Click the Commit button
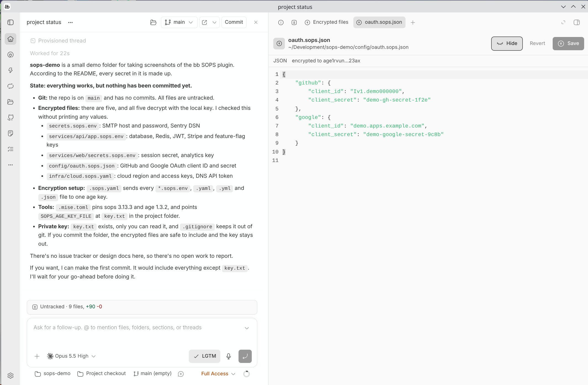The height and width of the screenshot is (385, 588). [x=234, y=22]
